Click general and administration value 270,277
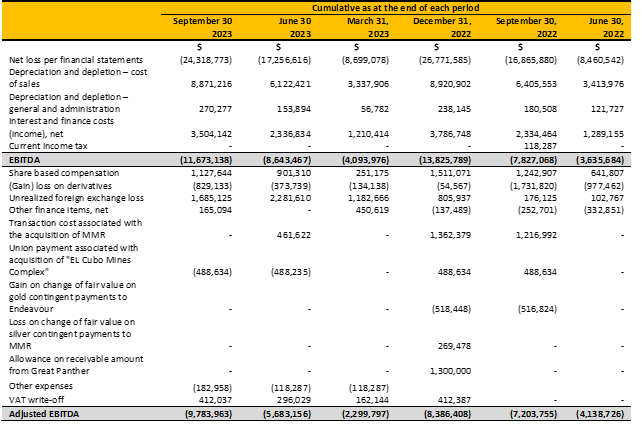Viewport: 643px width, 439px height. pos(215,109)
